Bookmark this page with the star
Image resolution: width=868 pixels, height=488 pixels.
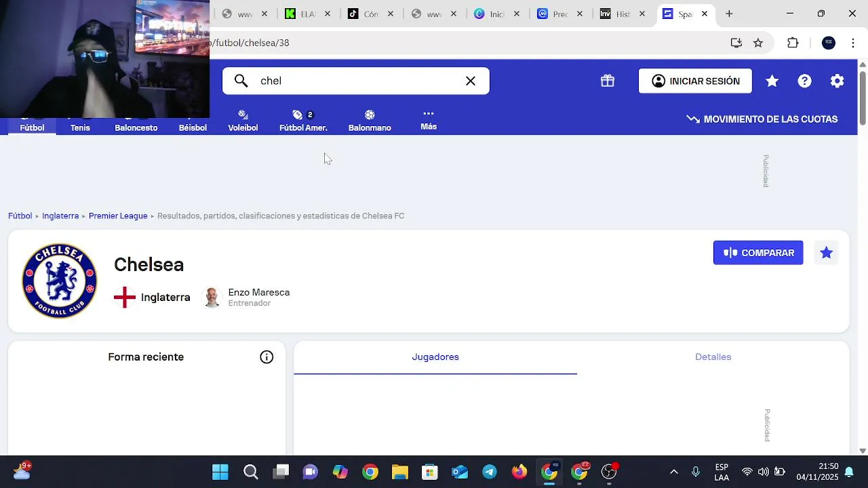[758, 43]
